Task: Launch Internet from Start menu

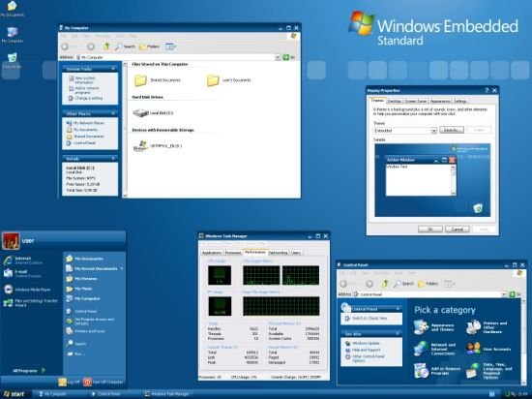Action: [22, 261]
